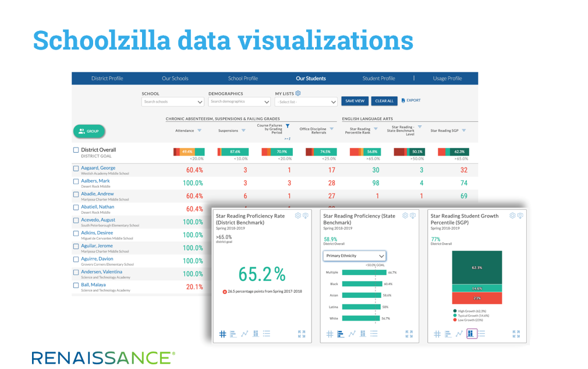Viewport: 588px width, 369px height.
Task: Go to the District Profile tab
Action: tap(107, 79)
